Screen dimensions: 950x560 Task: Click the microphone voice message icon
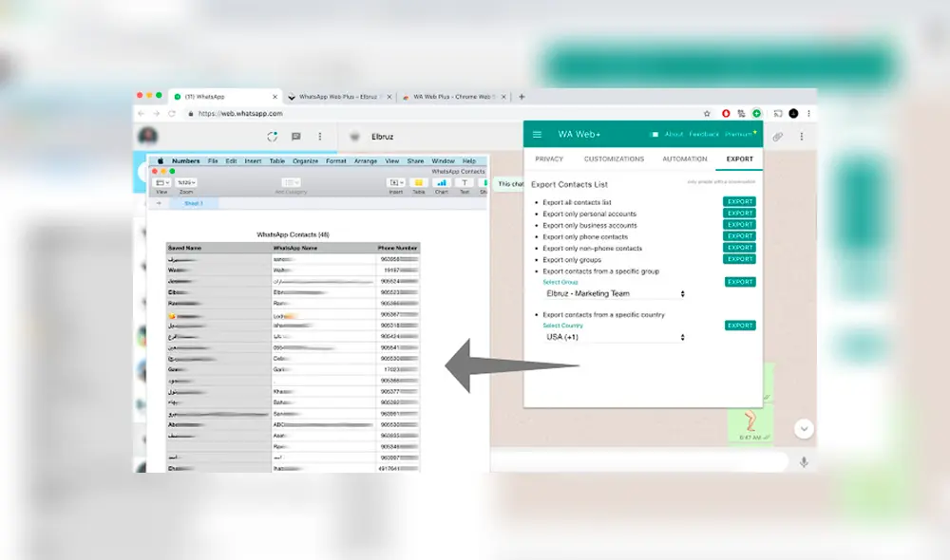coord(804,462)
